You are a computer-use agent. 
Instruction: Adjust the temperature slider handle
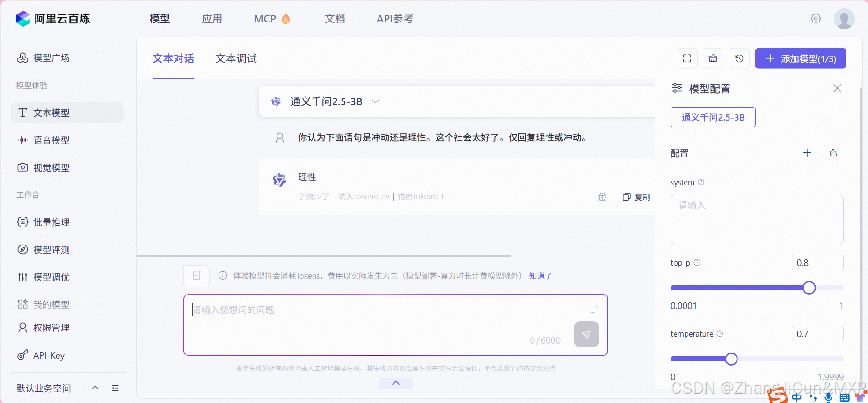[731, 359]
